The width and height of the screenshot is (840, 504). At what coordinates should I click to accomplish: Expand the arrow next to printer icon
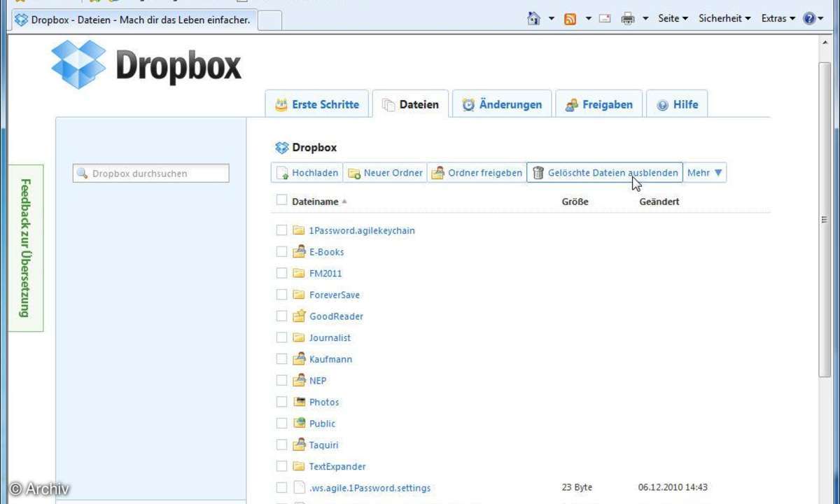click(x=645, y=19)
